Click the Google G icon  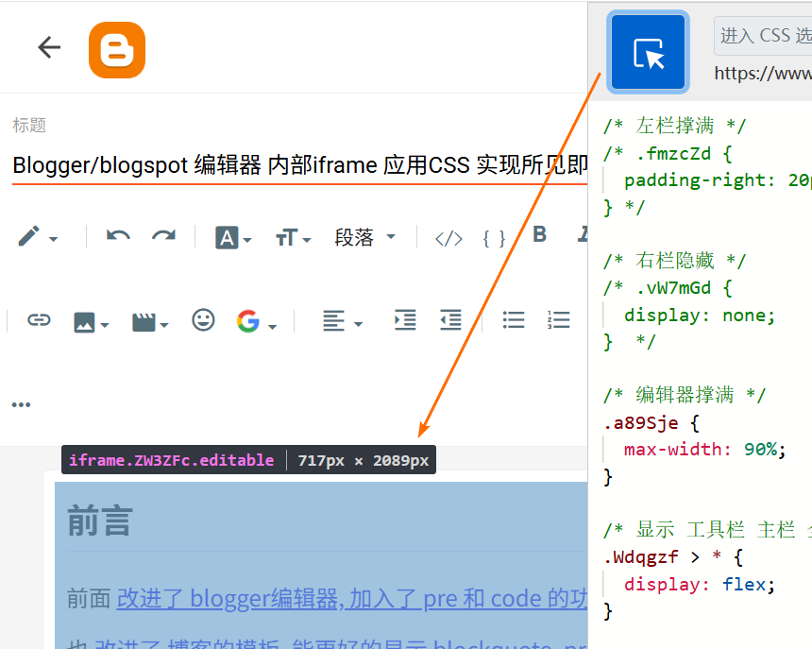(x=248, y=320)
